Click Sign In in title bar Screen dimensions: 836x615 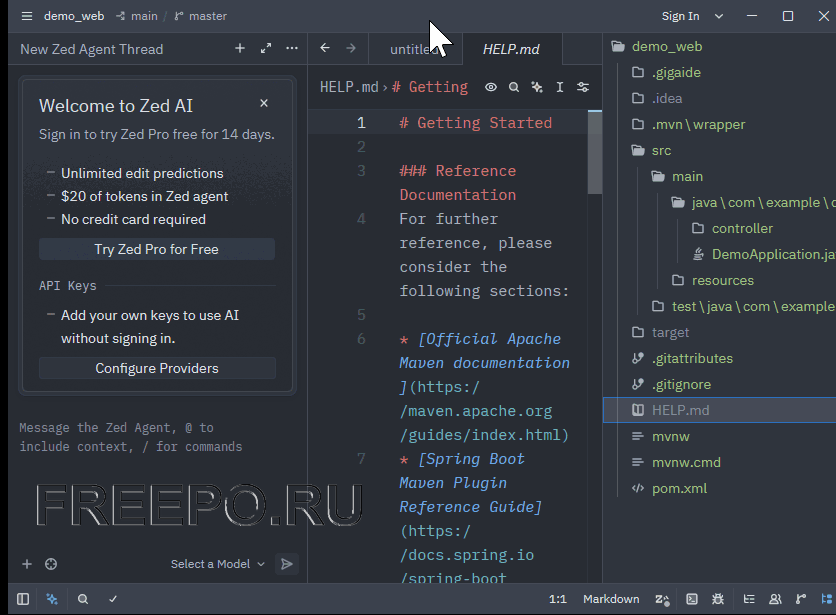click(x=680, y=16)
